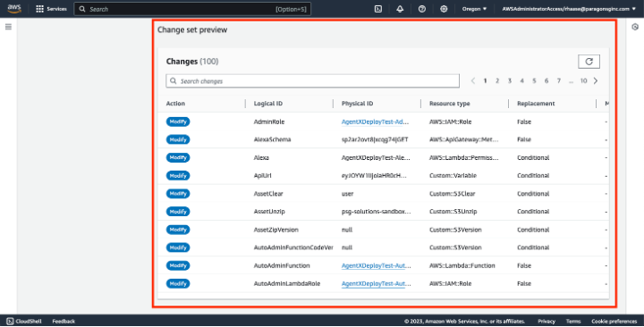Go to page 2 of changes

(x=497, y=80)
